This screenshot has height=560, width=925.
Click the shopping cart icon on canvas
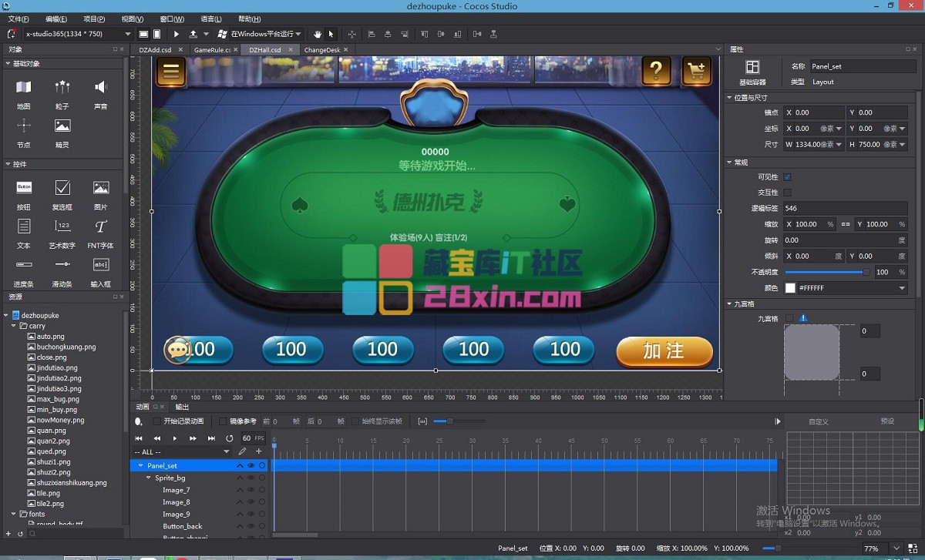(697, 72)
